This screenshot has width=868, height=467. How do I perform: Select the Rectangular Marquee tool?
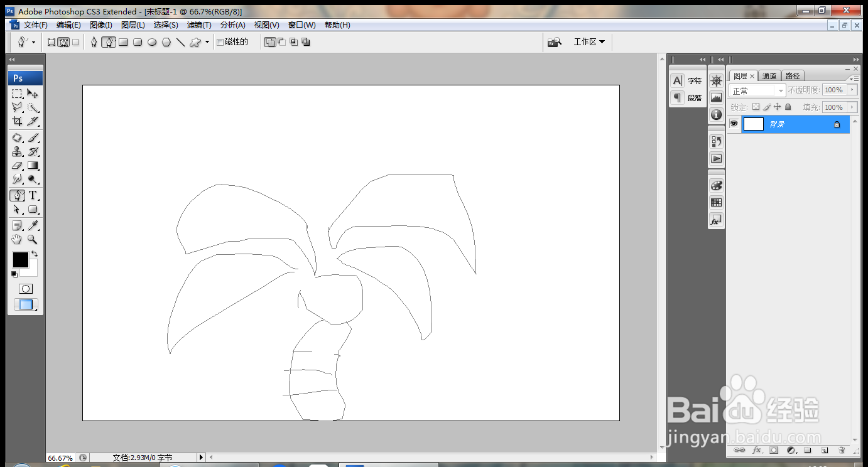pyautogui.click(x=18, y=94)
